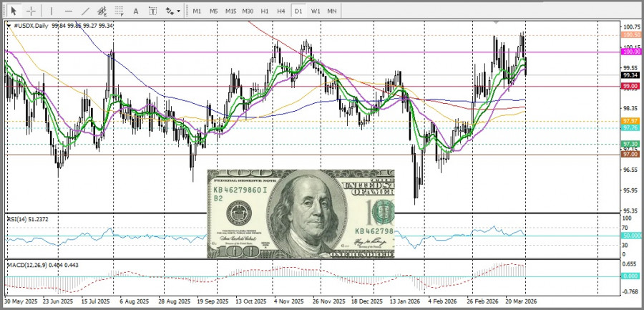Pick the trendline drawing tool
Screen dimensions: 644x310
point(85,11)
